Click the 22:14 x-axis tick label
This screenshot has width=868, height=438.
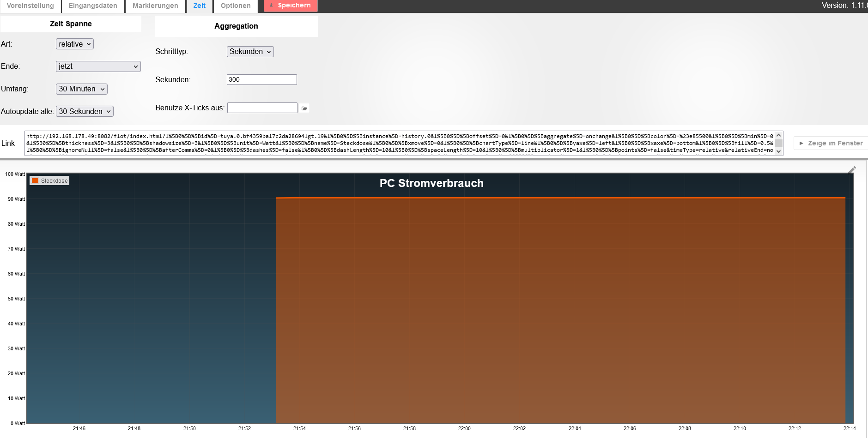850,428
